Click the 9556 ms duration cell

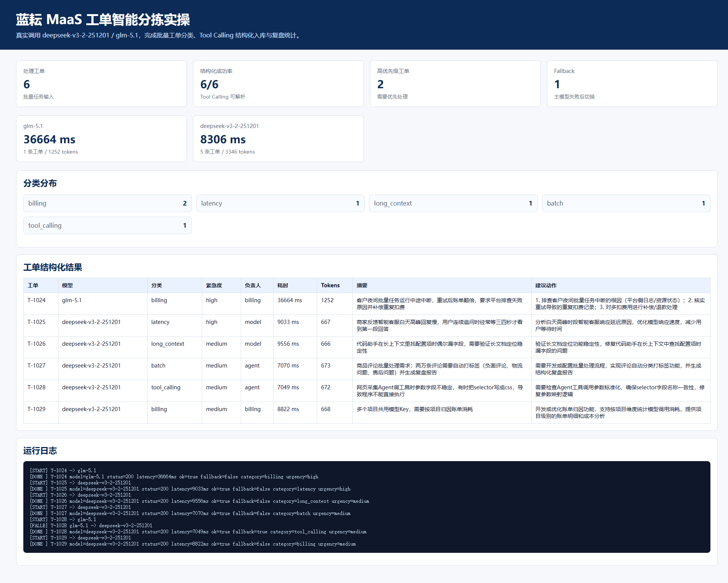[x=295, y=347]
